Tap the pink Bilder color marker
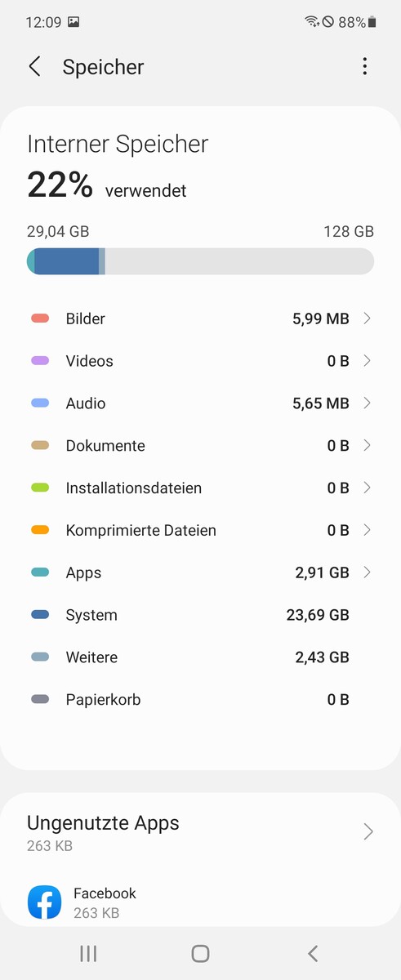This screenshot has width=401, height=980. (40, 318)
